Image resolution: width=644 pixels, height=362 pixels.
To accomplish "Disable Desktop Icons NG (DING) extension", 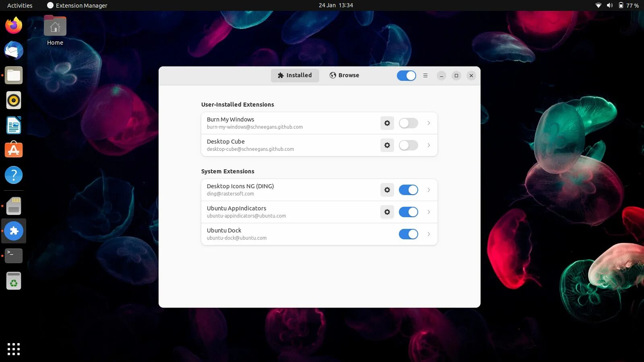I will [409, 190].
